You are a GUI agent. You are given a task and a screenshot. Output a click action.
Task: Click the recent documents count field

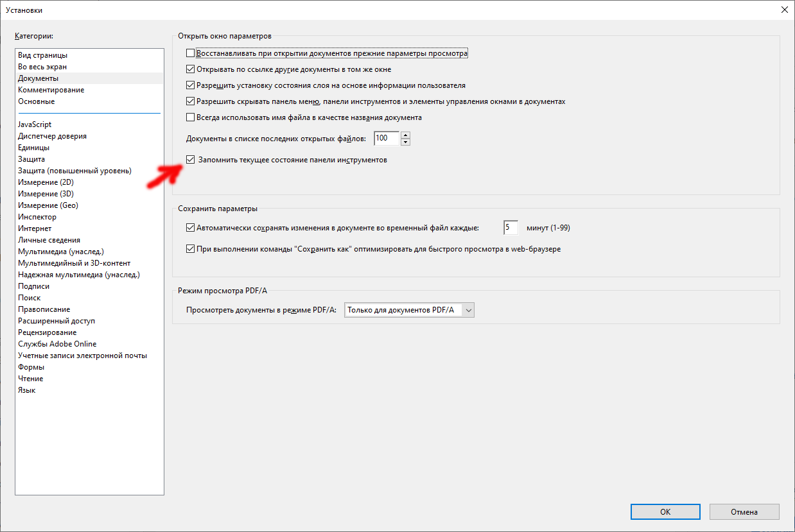point(387,138)
